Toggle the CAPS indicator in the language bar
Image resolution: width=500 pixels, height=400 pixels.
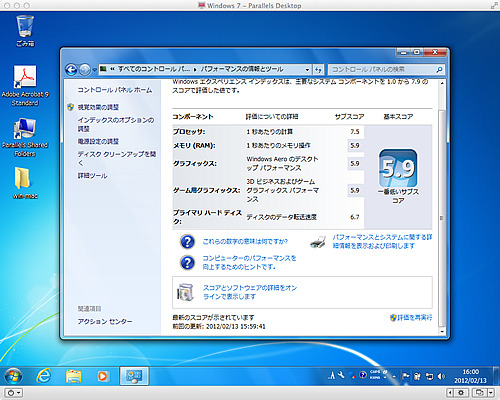375,372
